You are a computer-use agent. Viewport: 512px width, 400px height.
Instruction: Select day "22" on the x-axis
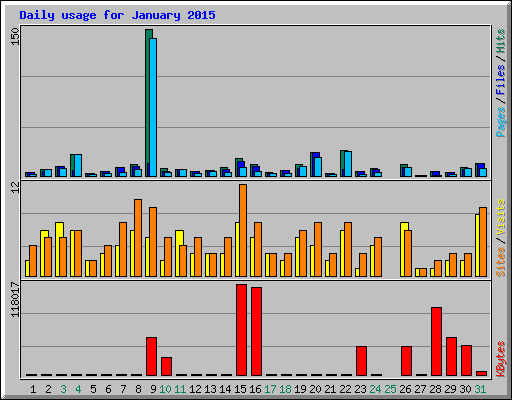click(x=345, y=389)
